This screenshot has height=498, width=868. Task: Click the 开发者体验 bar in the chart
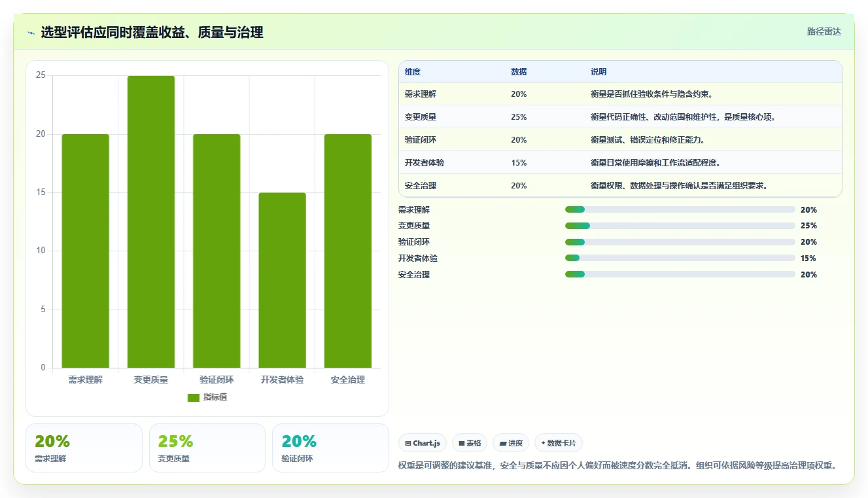282,280
